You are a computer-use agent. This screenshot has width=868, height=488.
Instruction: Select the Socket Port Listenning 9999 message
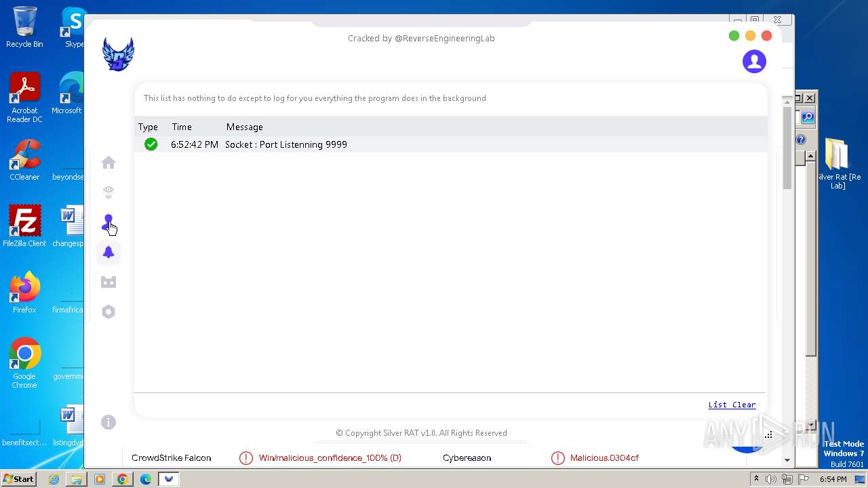click(286, 144)
